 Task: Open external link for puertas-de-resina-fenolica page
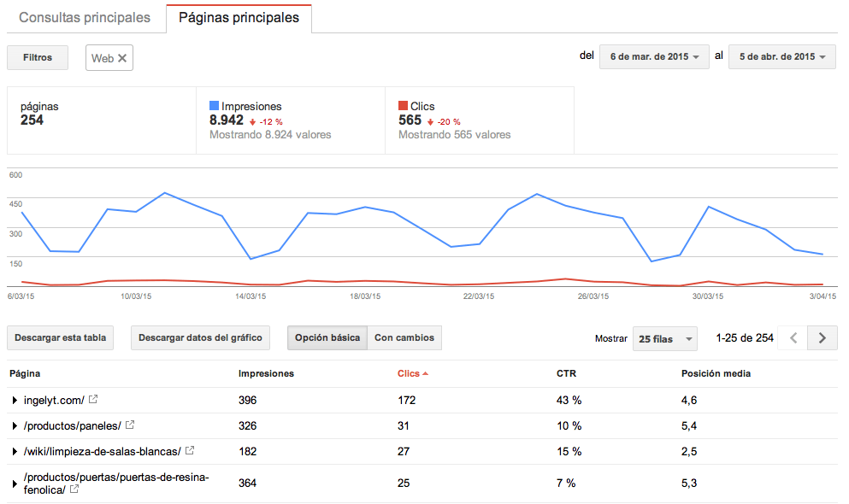[x=74, y=489]
